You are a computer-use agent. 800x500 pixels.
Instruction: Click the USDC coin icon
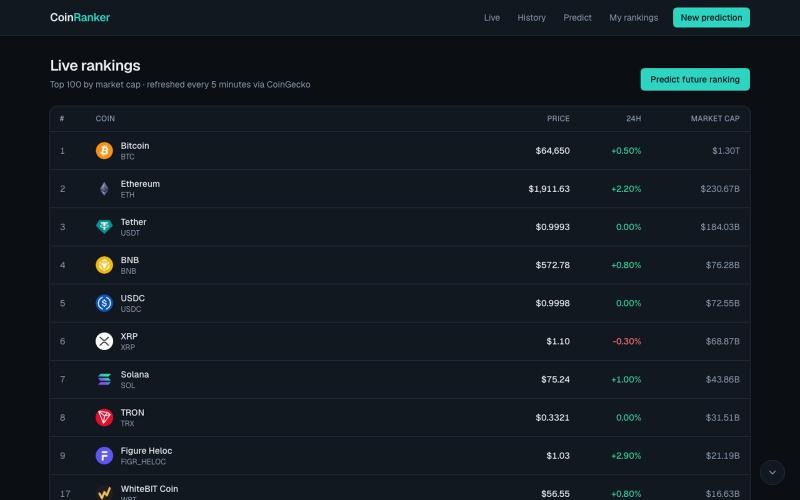(x=104, y=303)
